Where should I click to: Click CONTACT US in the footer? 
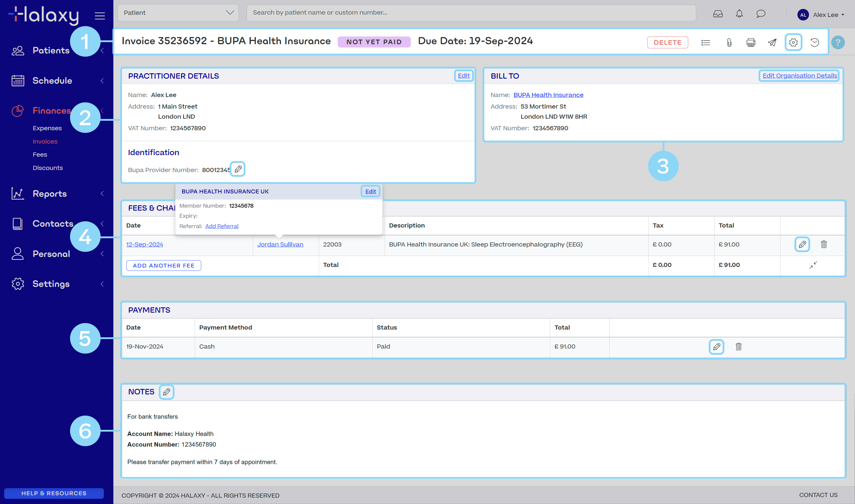(818, 495)
